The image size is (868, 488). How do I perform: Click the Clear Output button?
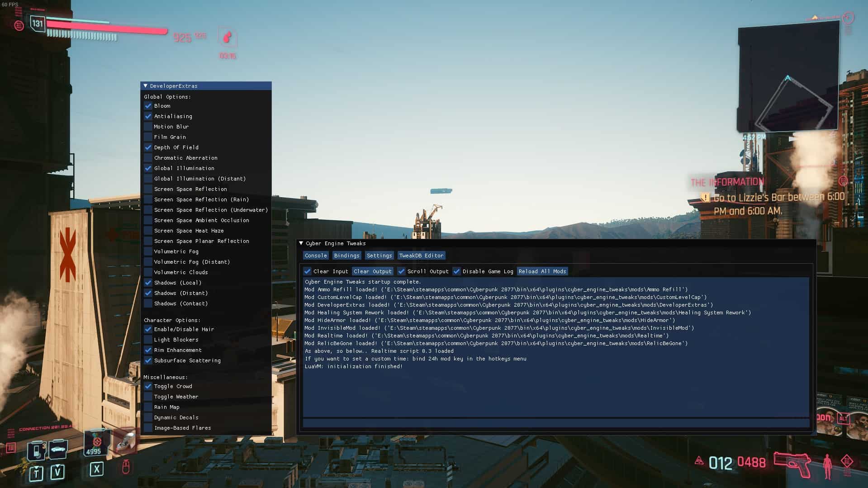click(372, 271)
